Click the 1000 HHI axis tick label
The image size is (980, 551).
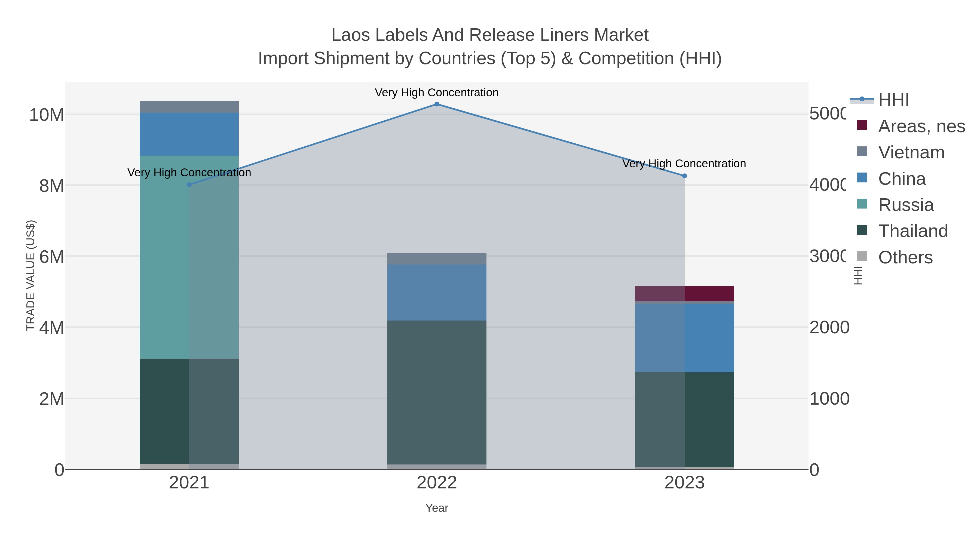pos(829,399)
